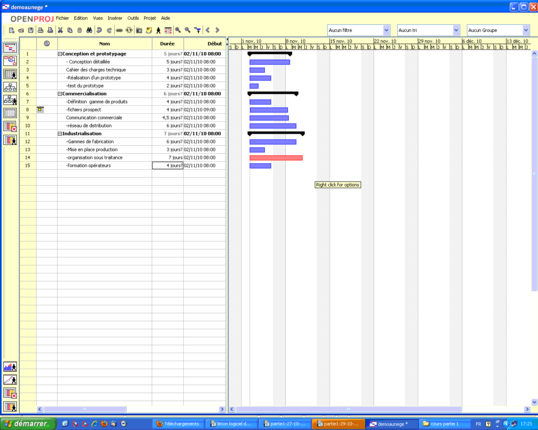Click the Durée column header
Image resolution: width=538 pixels, height=430 pixels.
tap(167, 44)
